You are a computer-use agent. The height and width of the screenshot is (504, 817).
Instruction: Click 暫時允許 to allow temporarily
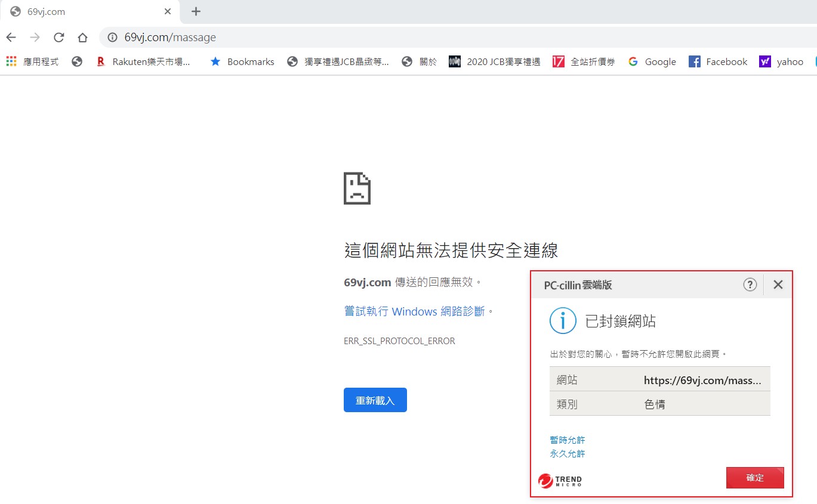click(x=568, y=440)
